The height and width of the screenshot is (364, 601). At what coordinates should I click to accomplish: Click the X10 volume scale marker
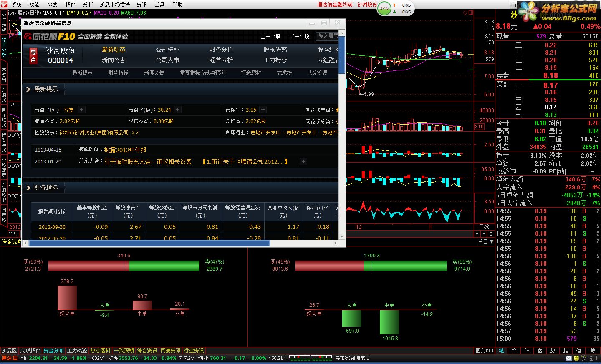coord(480,127)
